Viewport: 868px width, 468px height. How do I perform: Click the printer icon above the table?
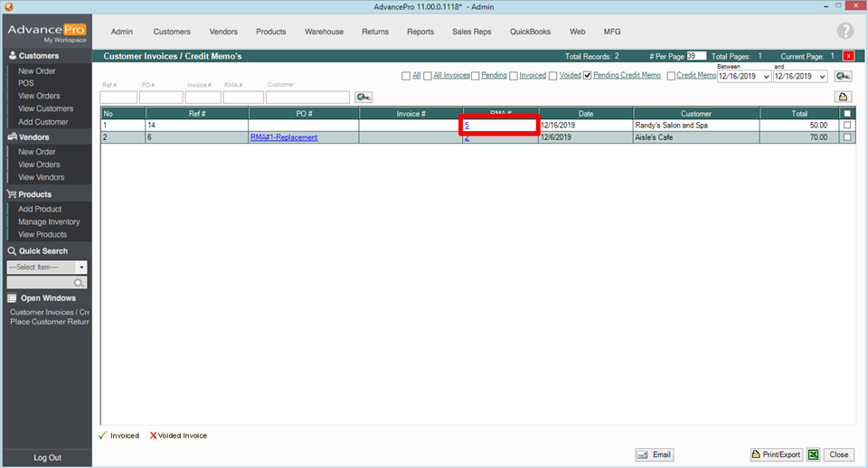[x=843, y=97]
